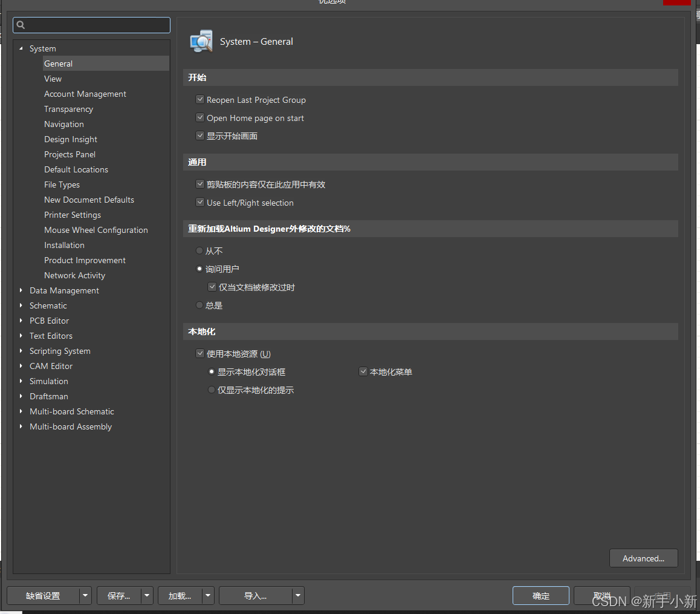
Task: Expand the Data Management tree node
Action: click(21, 290)
